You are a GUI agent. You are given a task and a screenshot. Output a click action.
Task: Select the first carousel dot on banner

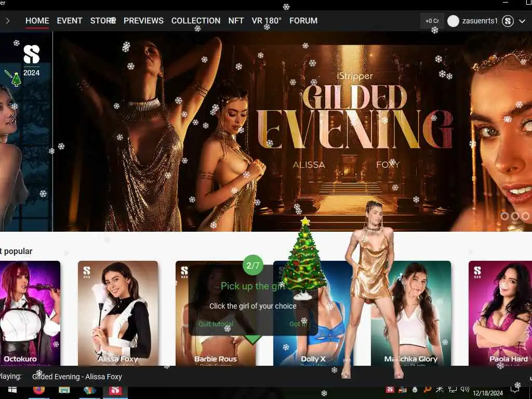tap(504, 216)
